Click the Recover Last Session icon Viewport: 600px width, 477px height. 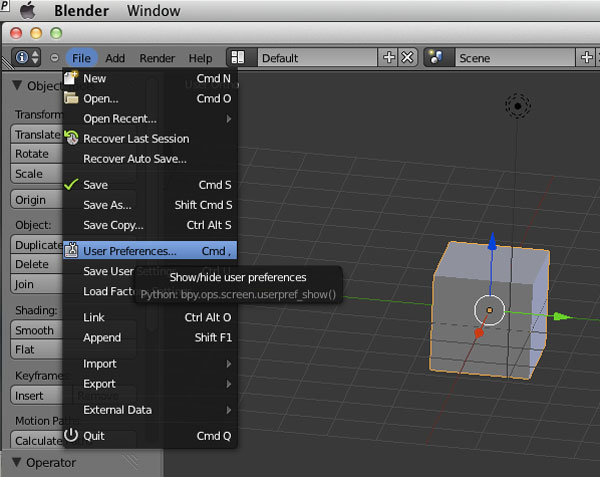(x=71, y=138)
